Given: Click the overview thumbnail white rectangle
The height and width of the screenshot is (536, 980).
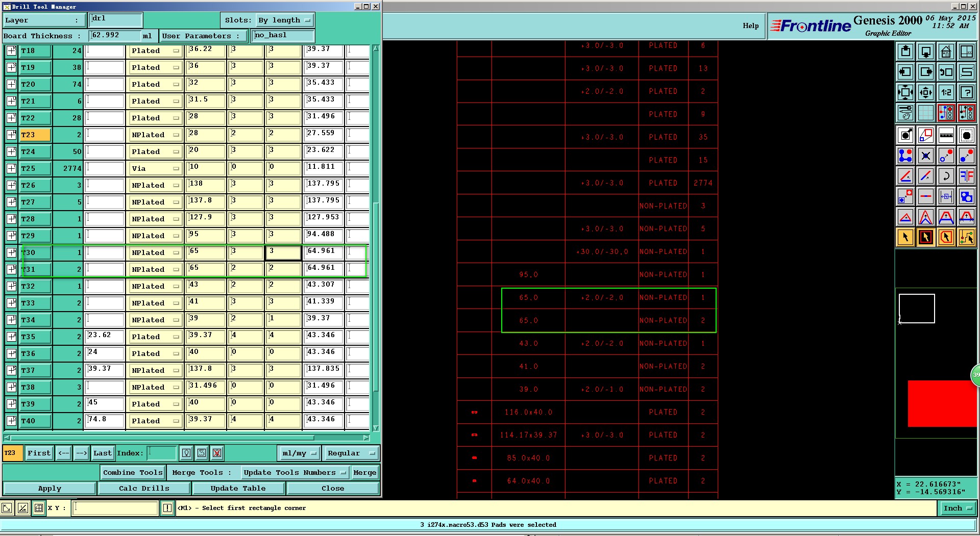Looking at the screenshot, I should click(x=917, y=308).
